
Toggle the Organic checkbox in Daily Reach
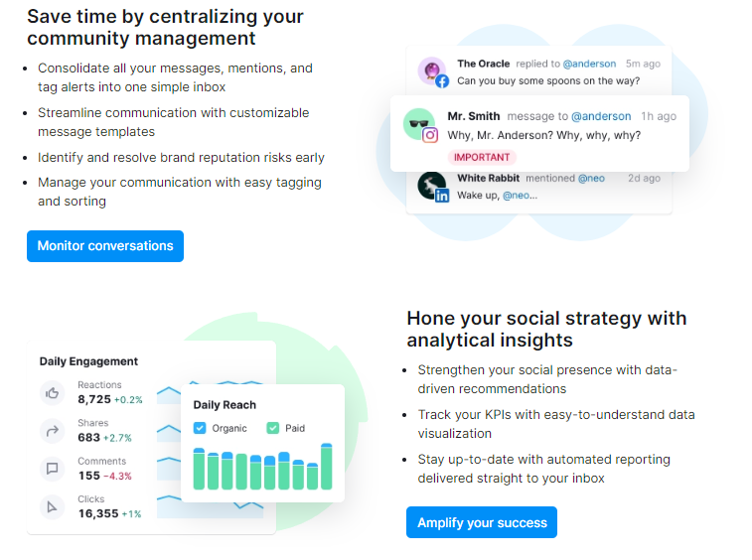pyautogui.click(x=200, y=428)
